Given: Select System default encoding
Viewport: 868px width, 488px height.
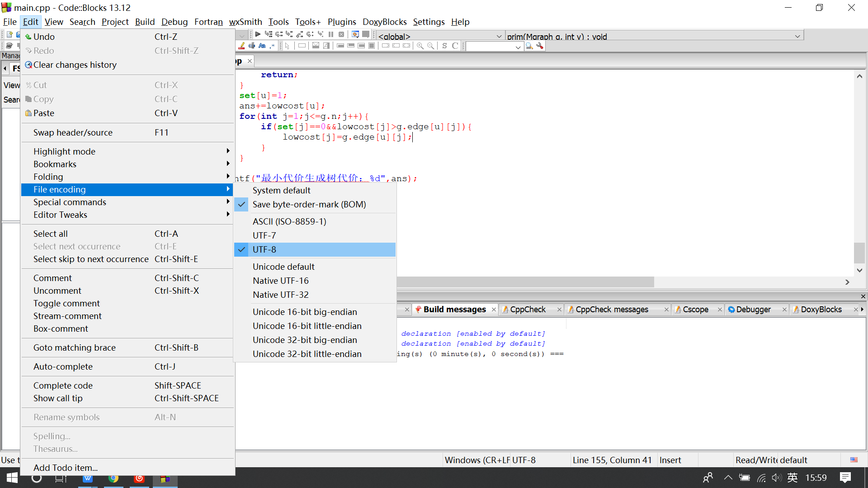Looking at the screenshot, I should (x=315, y=190).
